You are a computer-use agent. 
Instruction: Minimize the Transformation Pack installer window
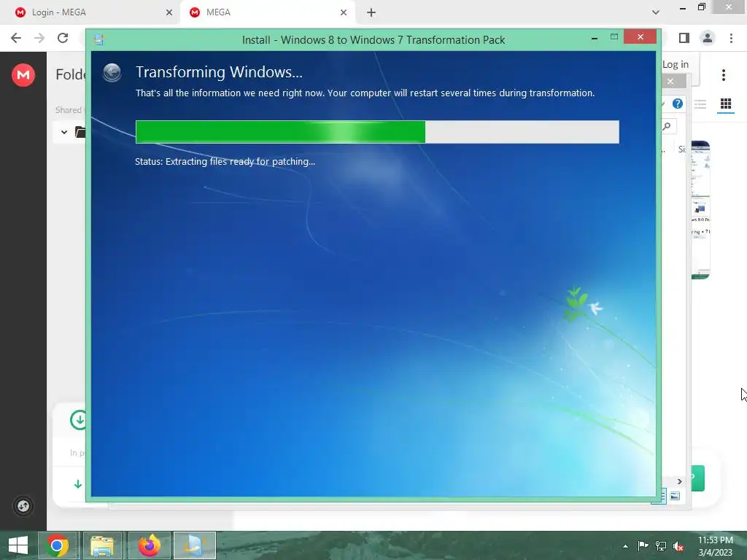click(595, 38)
